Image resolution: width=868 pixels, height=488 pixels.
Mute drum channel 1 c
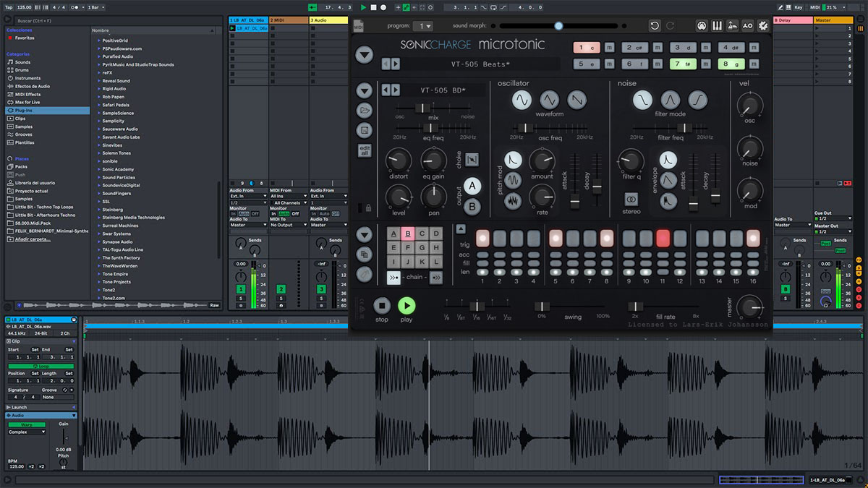click(610, 48)
